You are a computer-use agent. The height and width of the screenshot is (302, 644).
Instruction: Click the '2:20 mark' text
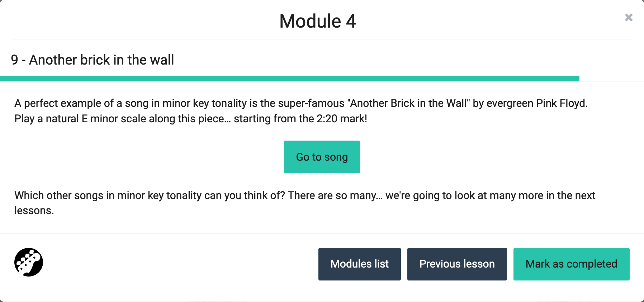tap(341, 119)
